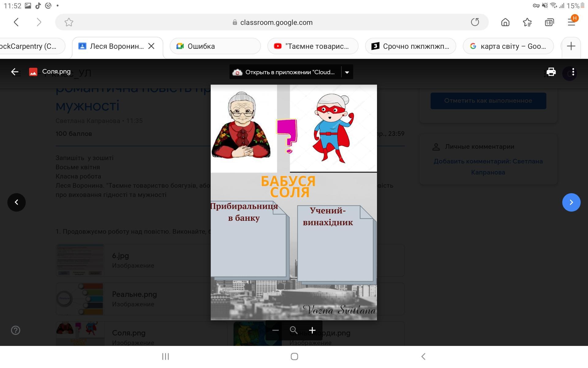Click the classroom.google.com address bar
The image size is (588, 368).
276,22
